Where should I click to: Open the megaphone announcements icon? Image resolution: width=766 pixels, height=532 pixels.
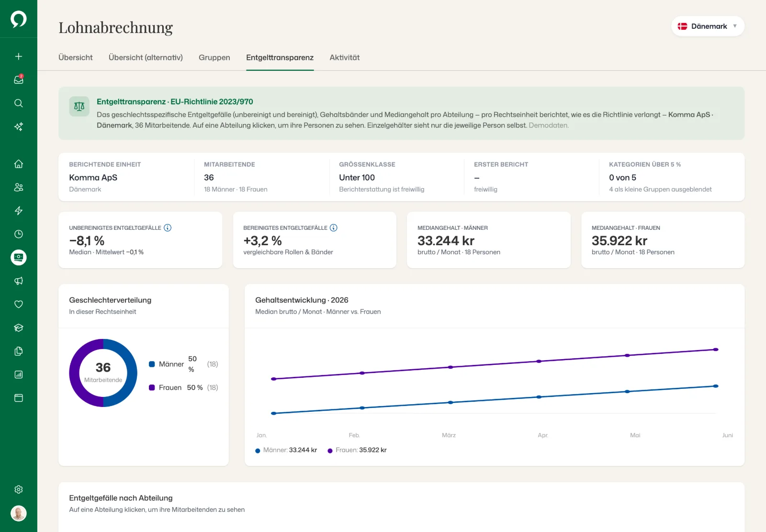click(19, 281)
